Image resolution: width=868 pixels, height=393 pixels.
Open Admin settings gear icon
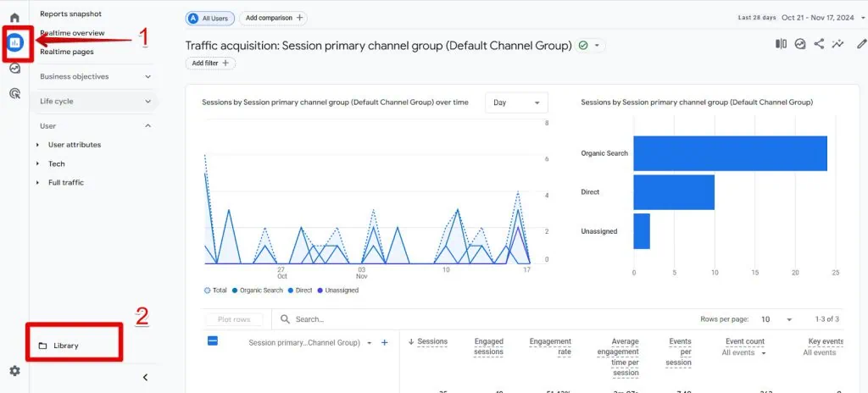[14, 371]
